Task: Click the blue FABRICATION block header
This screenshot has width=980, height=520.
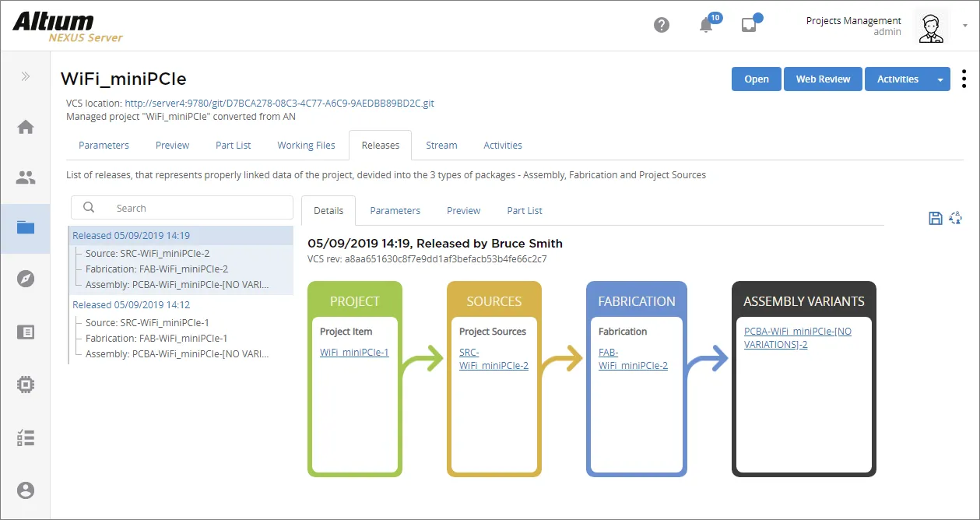Action: (x=637, y=301)
